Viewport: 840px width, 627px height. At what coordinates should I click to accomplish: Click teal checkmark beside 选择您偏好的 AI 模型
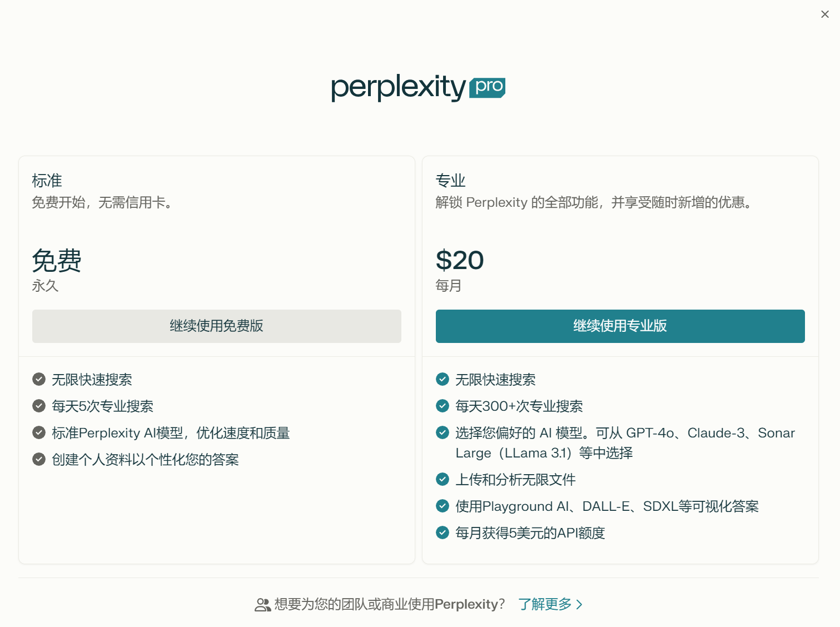point(443,432)
